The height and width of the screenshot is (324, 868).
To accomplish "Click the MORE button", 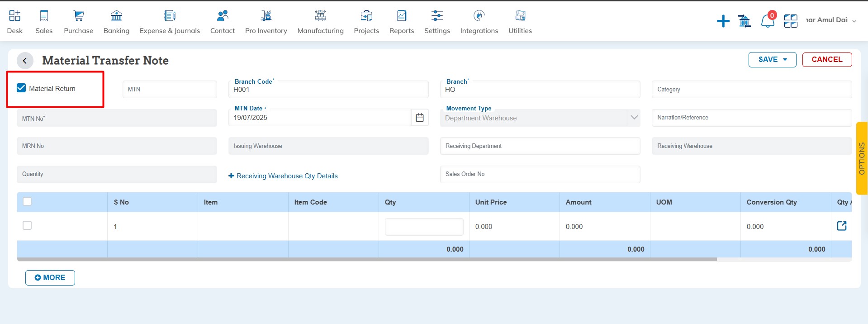I will coord(50,278).
